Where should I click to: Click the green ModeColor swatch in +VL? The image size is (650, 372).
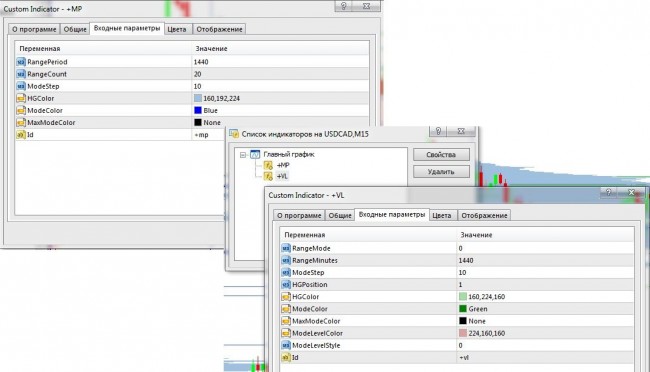463,309
